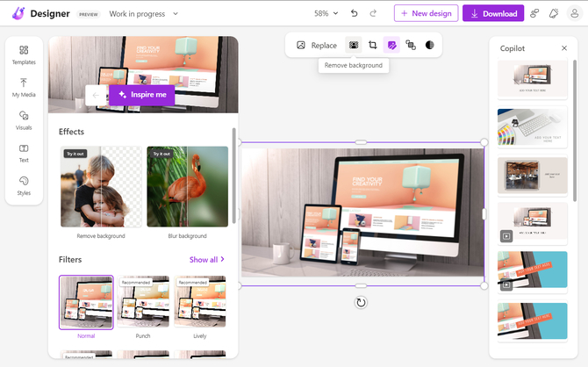Click the bottom-right corner handle of image
This screenshot has height=367, width=588.
pos(484,285)
